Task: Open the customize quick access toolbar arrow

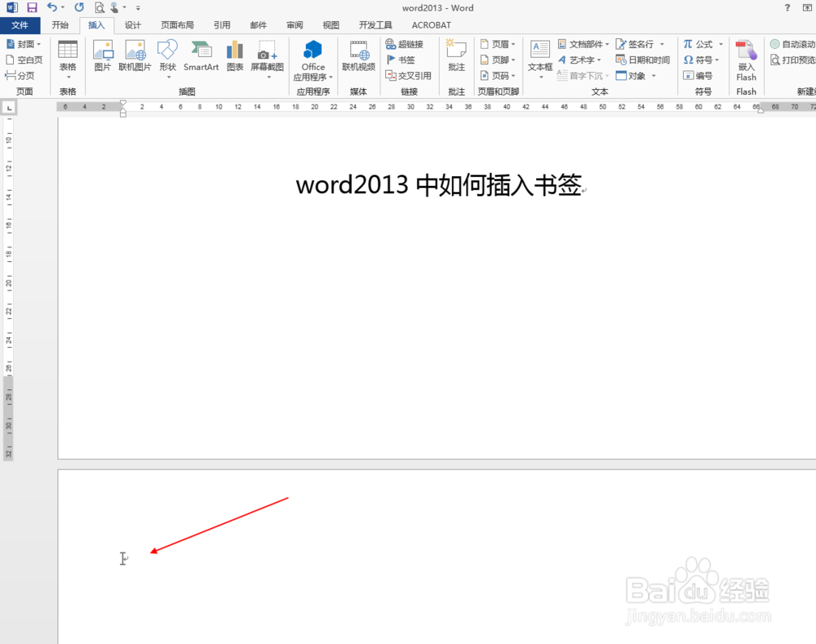Action: 138,8
